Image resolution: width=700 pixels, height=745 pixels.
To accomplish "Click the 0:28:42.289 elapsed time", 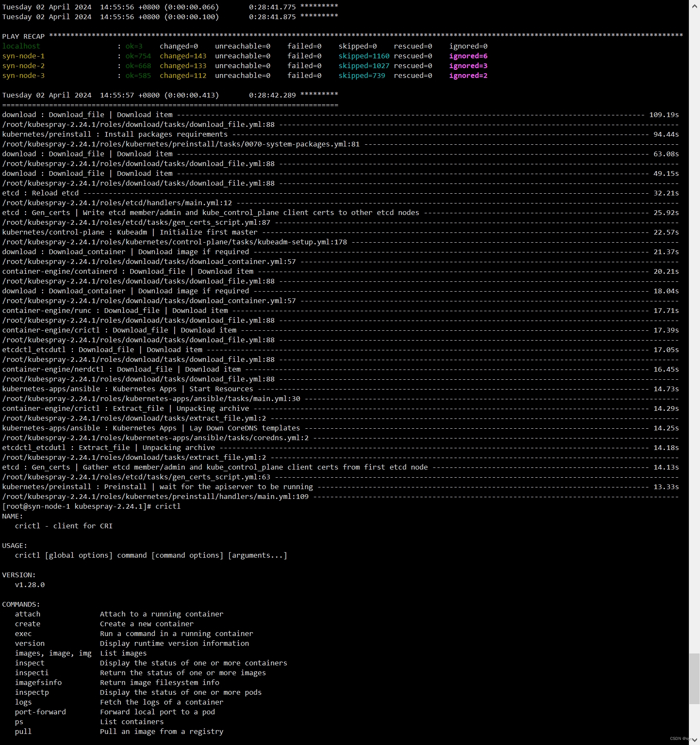I will tap(273, 95).
